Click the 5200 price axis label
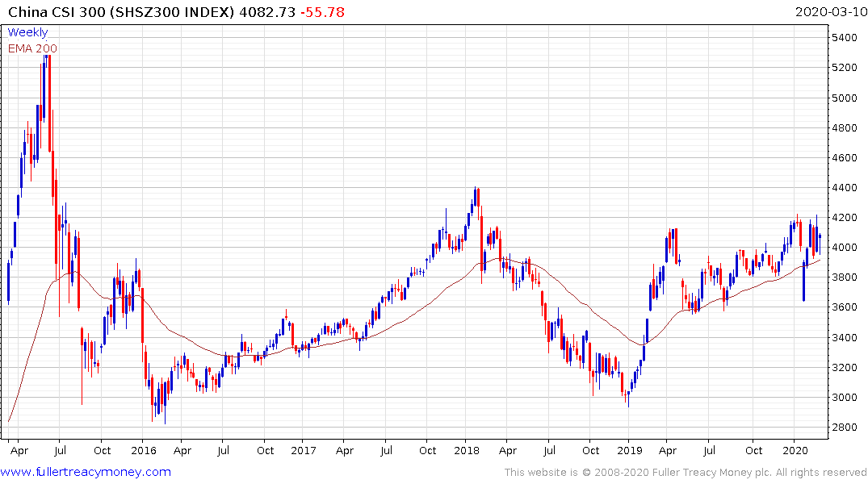The height and width of the screenshot is (484, 868). [845, 68]
